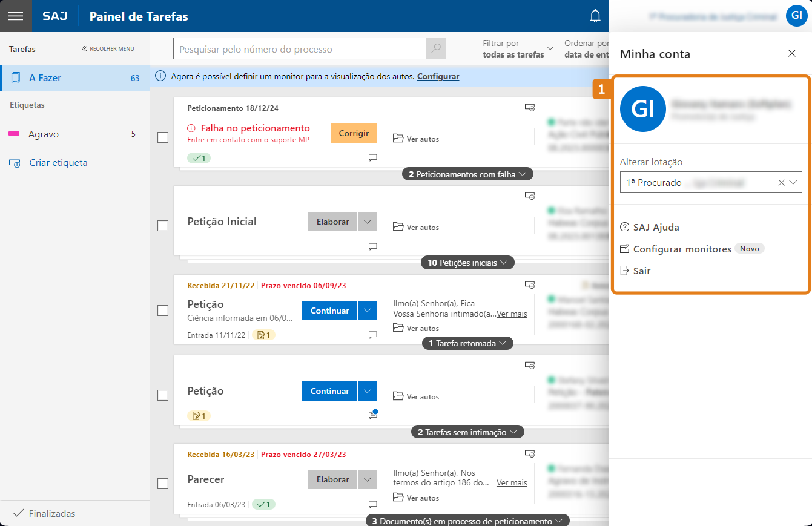Check the box on the failed Peticionamento card
812x526 pixels.
162,137
